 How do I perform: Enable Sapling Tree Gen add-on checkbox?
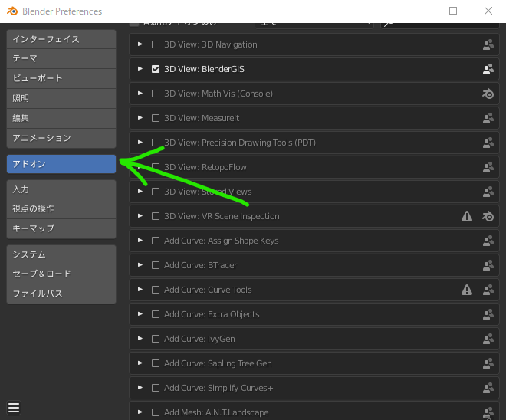(156, 363)
